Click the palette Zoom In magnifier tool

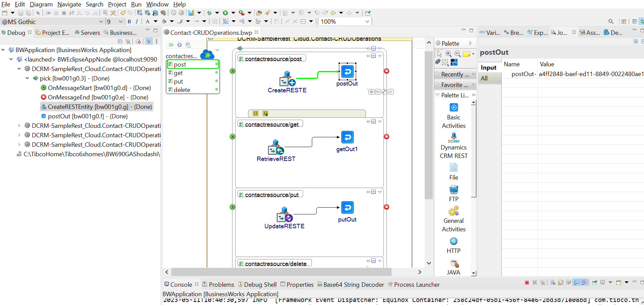coord(448,54)
